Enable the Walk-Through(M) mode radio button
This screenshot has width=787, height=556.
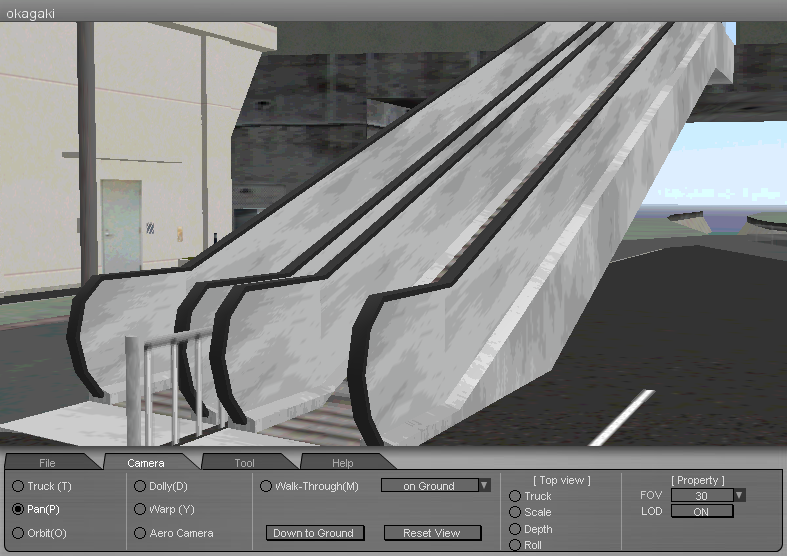[266, 486]
